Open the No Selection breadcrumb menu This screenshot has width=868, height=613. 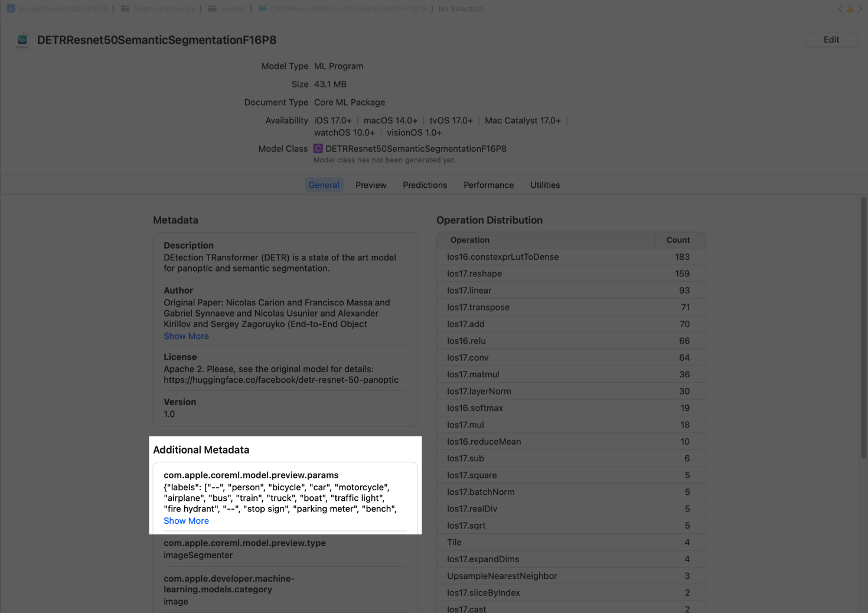(x=461, y=9)
